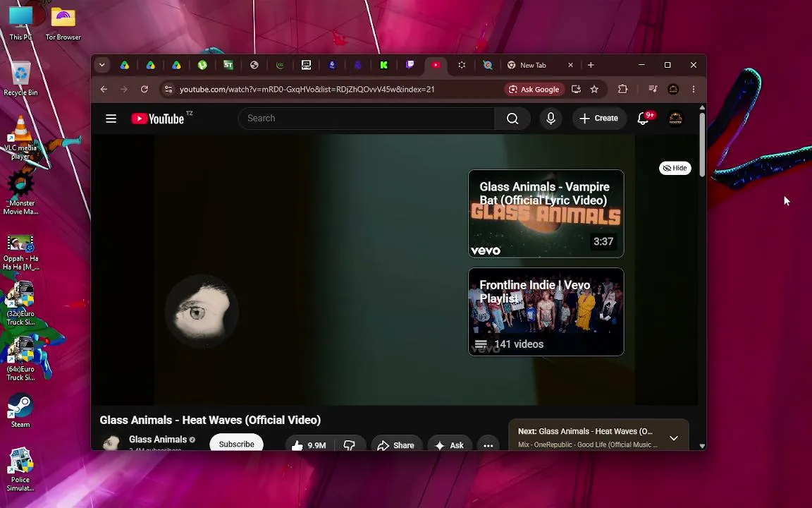Open Steam desktop shortcut
The width and height of the screenshot is (812, 508).
pyautogui.click(x=20, y=411)
